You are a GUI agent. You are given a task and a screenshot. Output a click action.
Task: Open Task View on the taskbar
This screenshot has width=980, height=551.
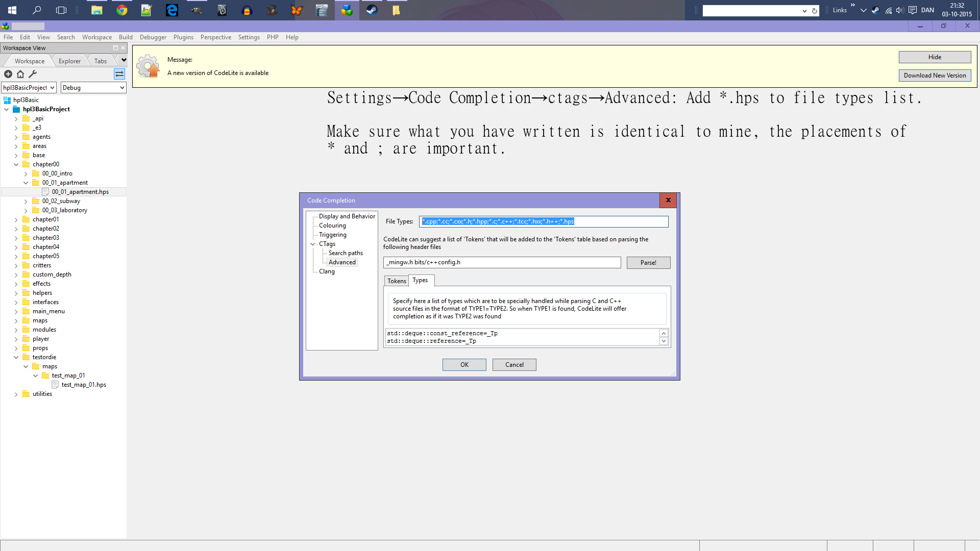tap(61, 10)
